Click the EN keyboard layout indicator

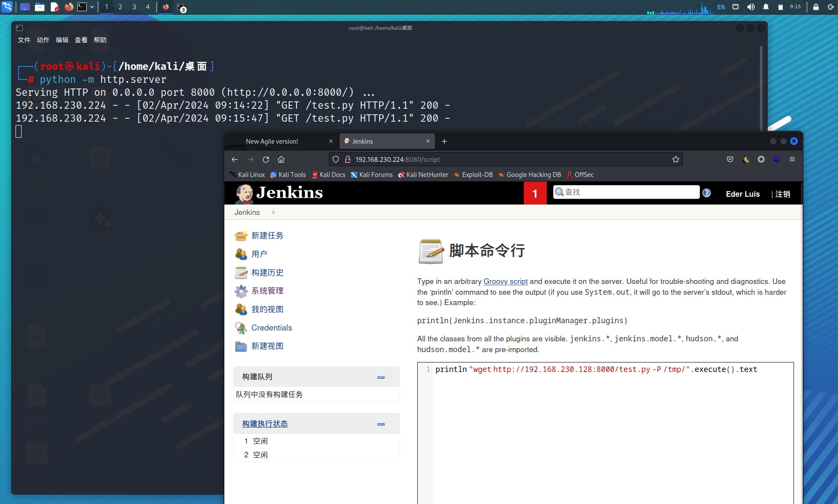[721, 7]
